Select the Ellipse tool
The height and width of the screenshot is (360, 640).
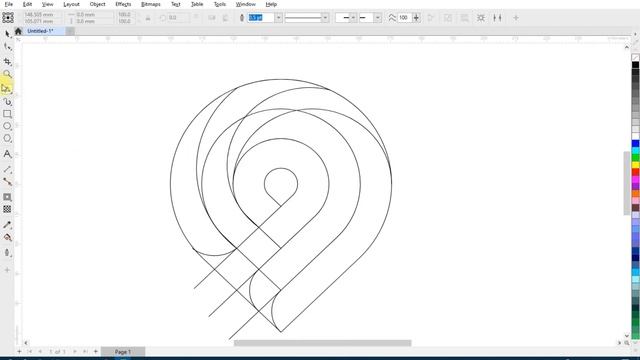coord(7,126)
